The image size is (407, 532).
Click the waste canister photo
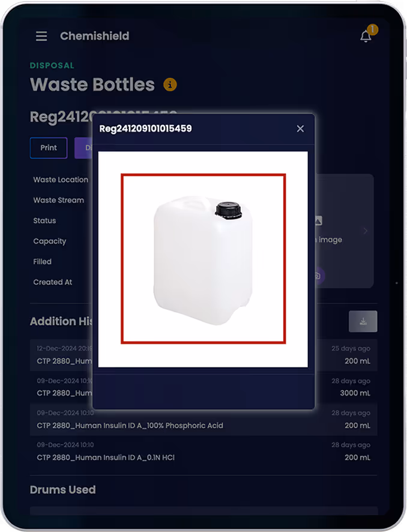[203, 259]
